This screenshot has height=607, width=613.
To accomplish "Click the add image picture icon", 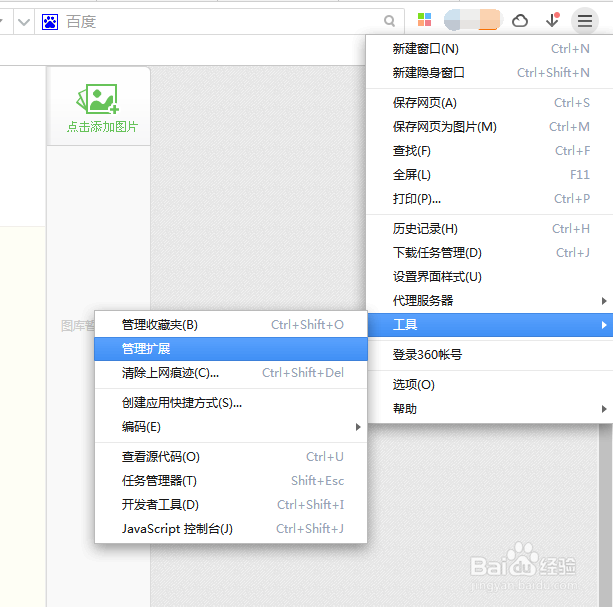I will coord(98,98).
